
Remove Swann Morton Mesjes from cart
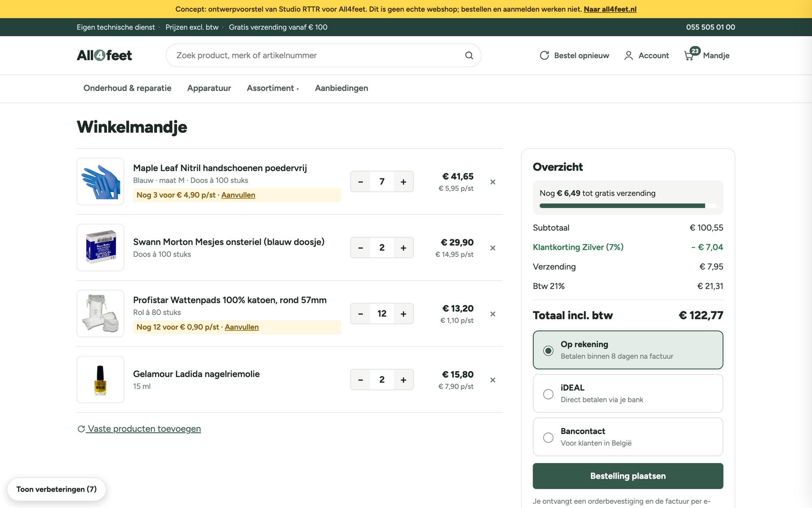click(x=492, y=248)
